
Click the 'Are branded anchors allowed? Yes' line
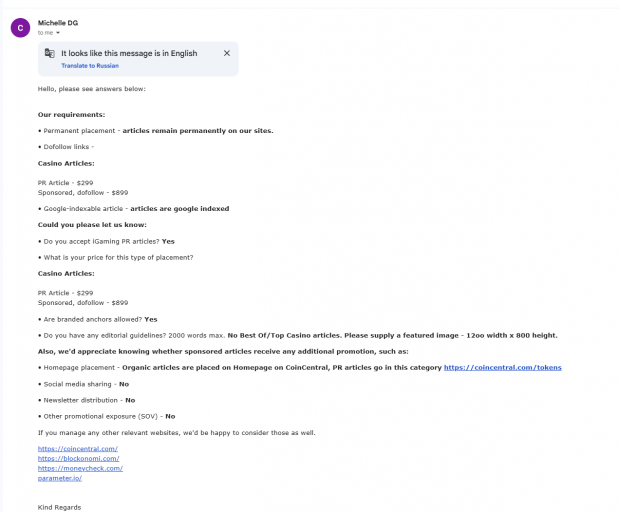point(98,319)
